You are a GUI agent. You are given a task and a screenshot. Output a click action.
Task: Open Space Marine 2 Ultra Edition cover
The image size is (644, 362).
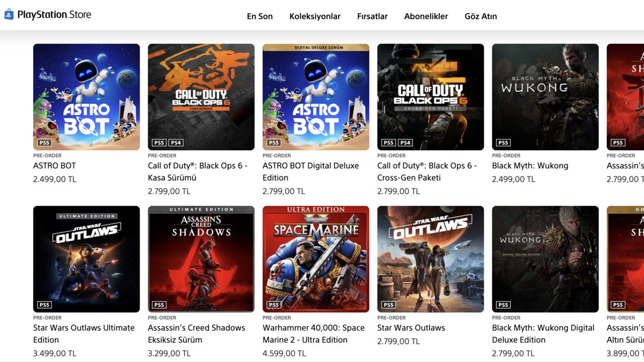tap(316, 259)
